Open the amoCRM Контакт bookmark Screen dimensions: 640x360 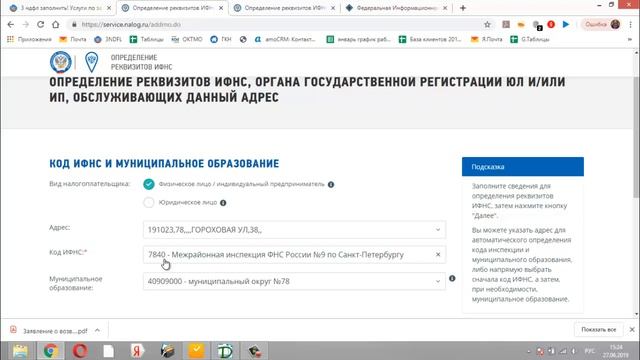point(285,39)
